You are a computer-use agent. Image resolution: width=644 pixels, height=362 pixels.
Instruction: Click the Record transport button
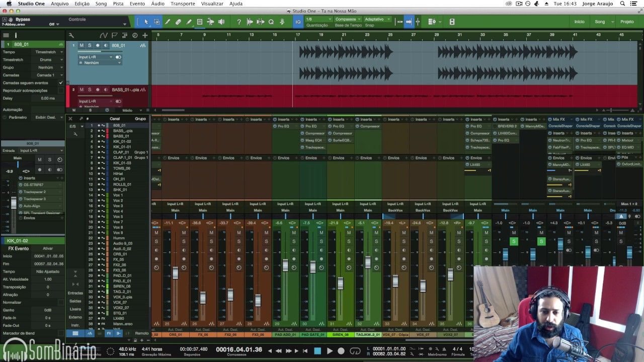tap(341, 351)
